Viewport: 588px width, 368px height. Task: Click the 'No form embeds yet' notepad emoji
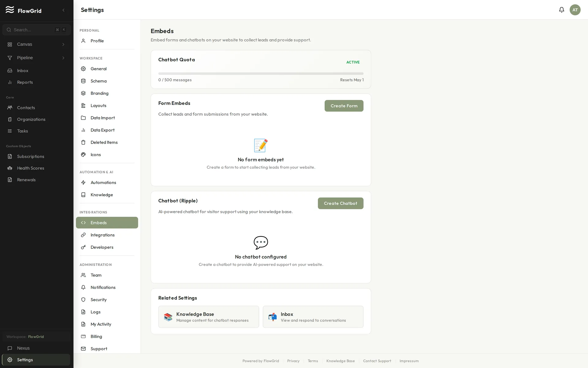(x=261, y=145)
